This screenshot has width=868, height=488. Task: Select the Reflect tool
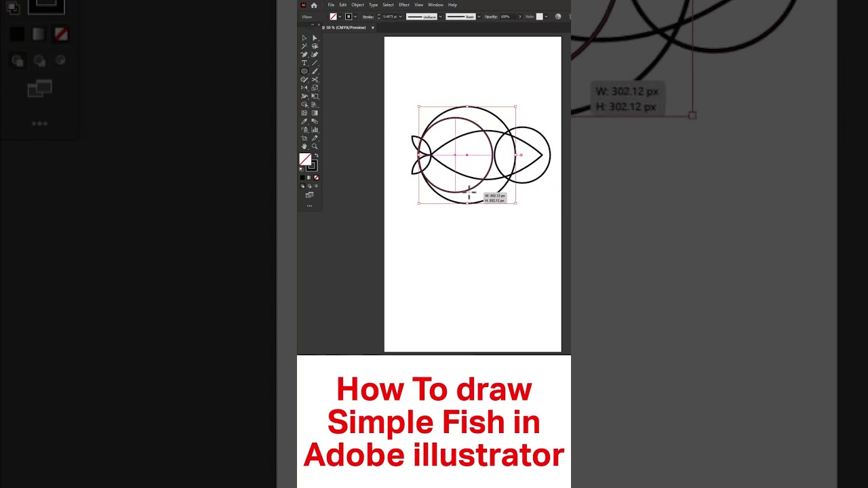tap(304, 88)
